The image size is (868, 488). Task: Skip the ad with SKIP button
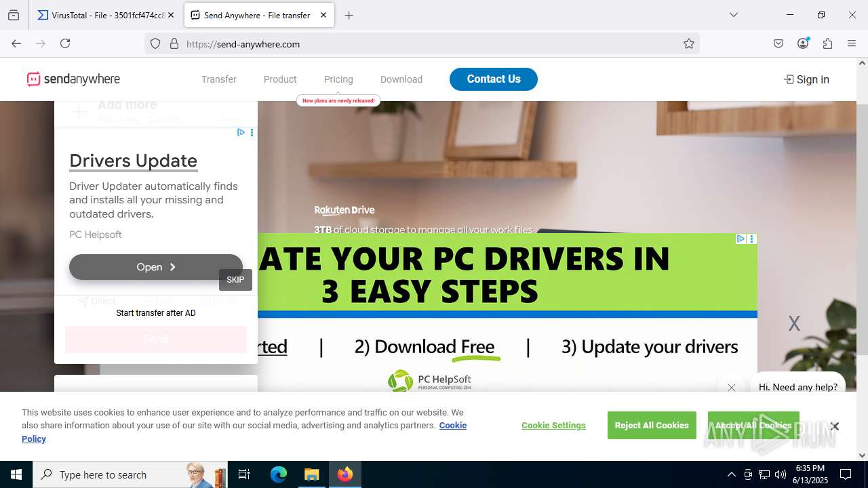(235, 280)
